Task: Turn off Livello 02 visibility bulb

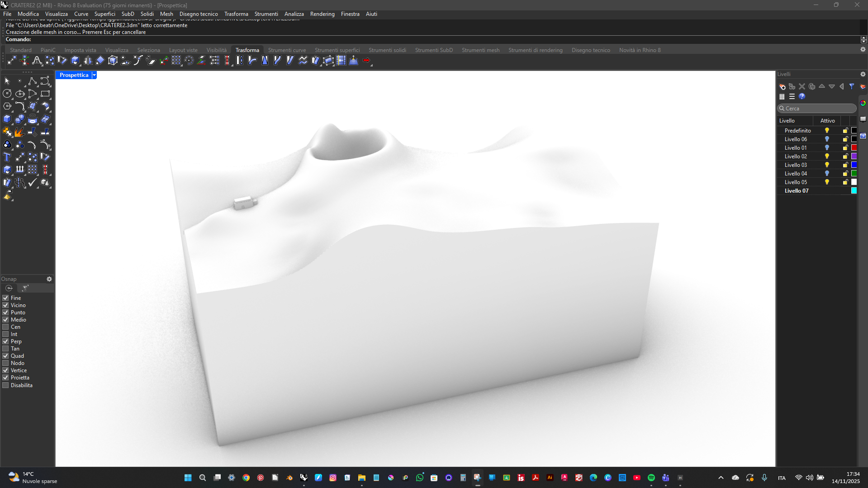Action: [x=827, y=156]
